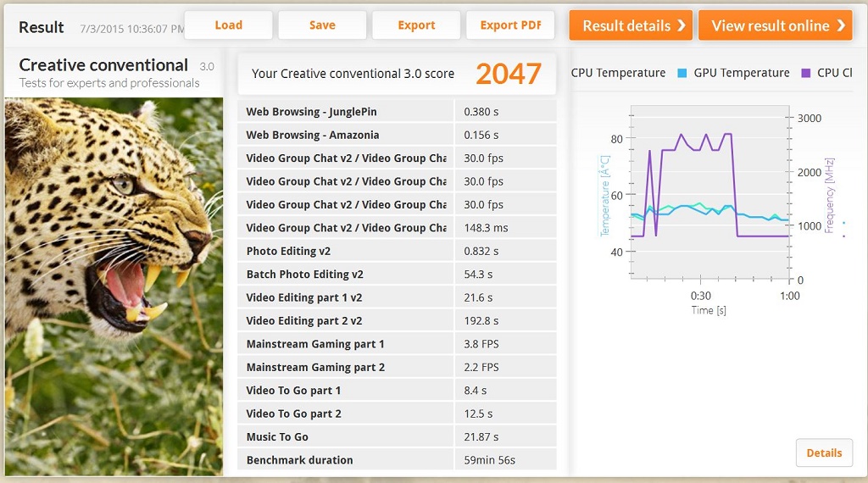Click Export PDF button

pyautogui.click(x=509, y=25)
